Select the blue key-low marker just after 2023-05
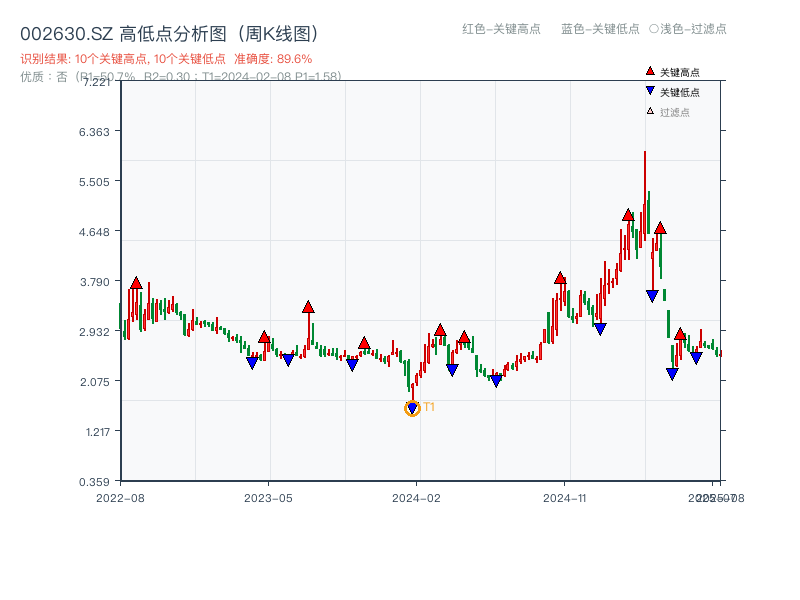This screenshot has width=800, height=600. click(288, 360)
